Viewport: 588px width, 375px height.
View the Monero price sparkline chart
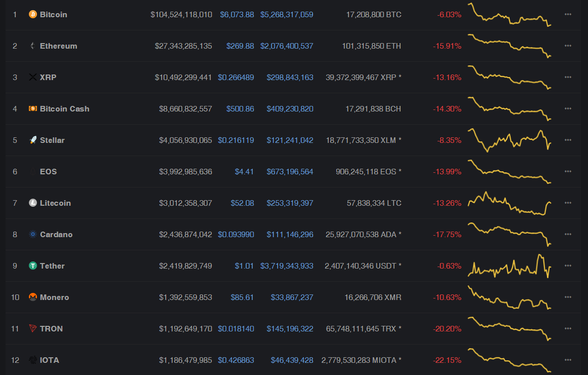point(509,297)
